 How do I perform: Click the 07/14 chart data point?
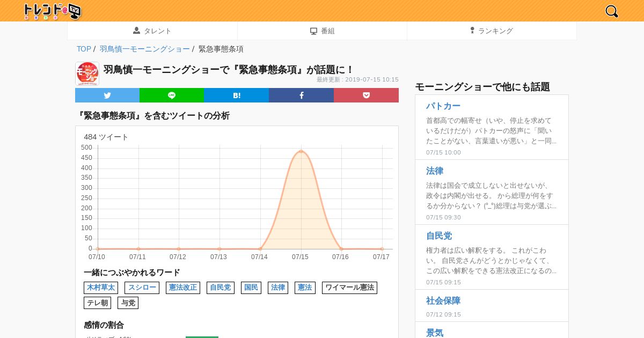click(x=260, y=249)
